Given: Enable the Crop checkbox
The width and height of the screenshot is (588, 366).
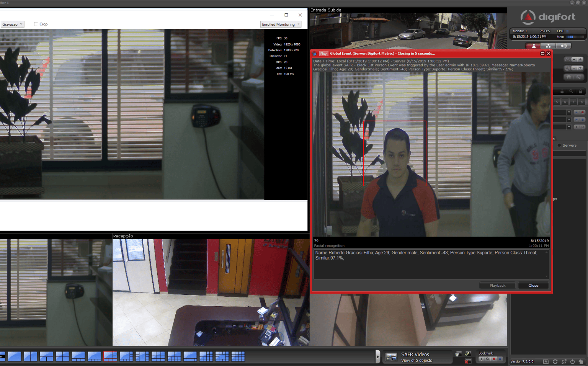Looking at the screenshot, I should click(x=36, y=24).
